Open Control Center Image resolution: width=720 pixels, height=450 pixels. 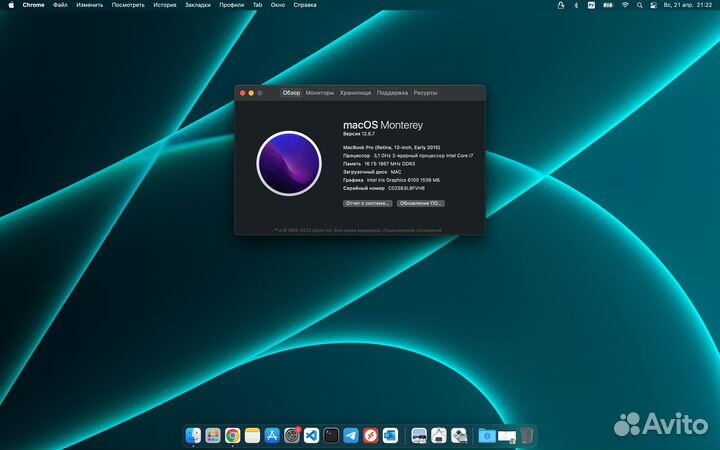(653, 5)
